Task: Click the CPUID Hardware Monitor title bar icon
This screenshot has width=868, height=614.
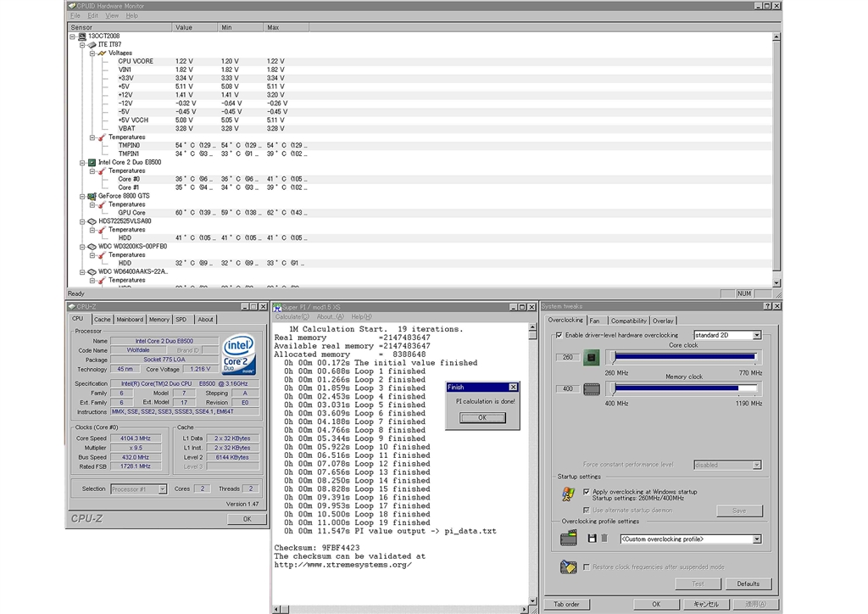Action: [x=72, y=6]
